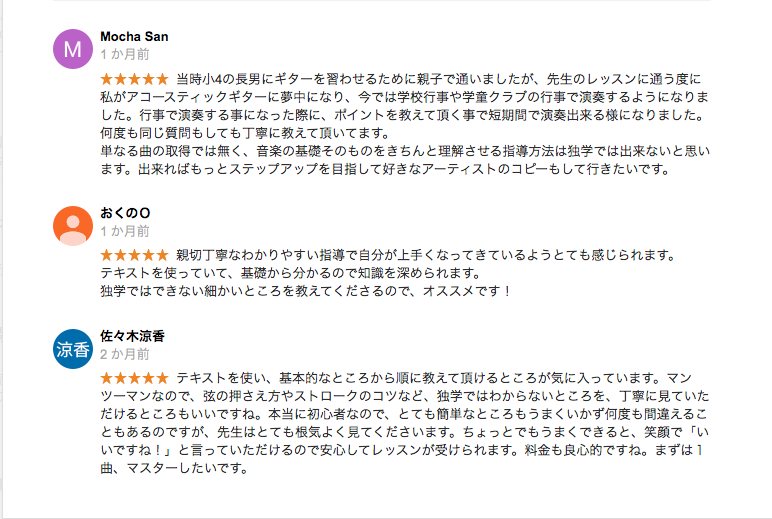Open おくのO reviewer name link
772x519 pixels.
point(125,214)
